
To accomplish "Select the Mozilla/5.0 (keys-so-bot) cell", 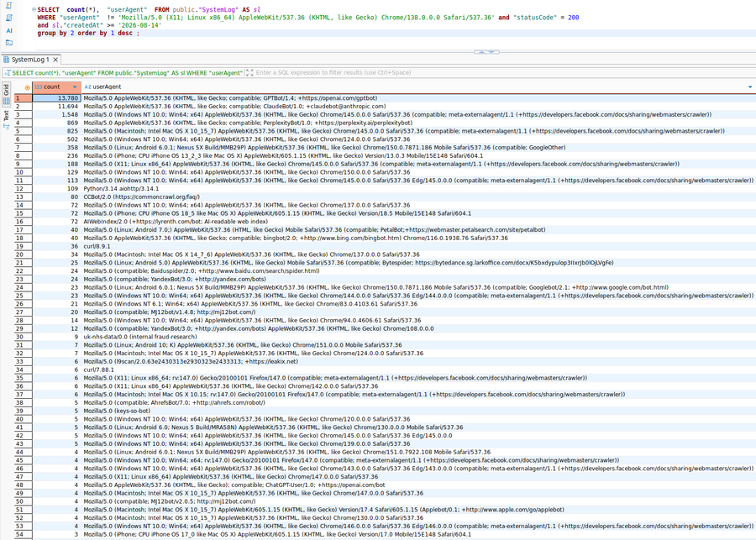I will coord(418,411).
